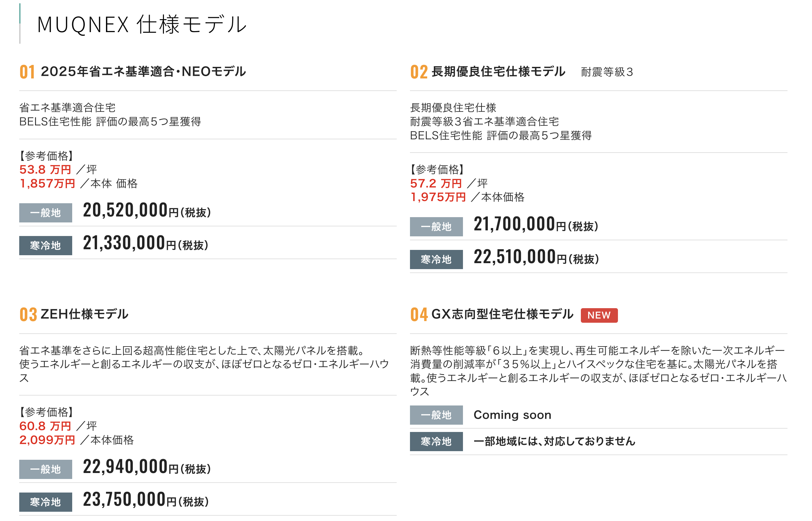The width and height of the screenshot is (812, 521).
Task: Click the orange 04 model number
Action: pyautogui.click(x=419, y=314)
